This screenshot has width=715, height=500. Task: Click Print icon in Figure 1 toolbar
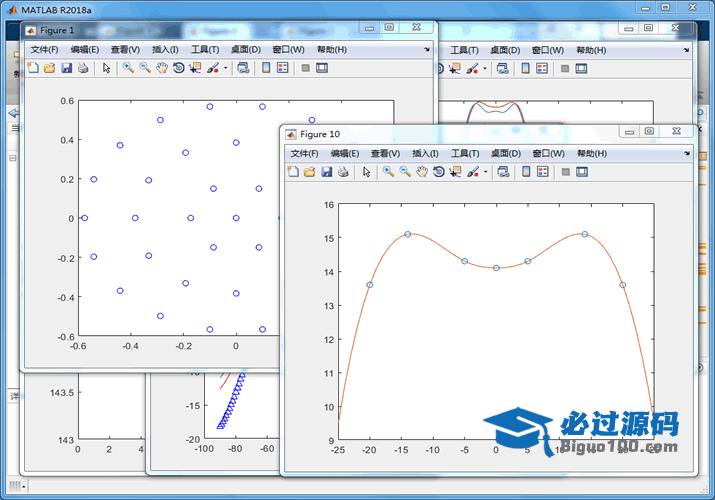click(x=83, y=68)
